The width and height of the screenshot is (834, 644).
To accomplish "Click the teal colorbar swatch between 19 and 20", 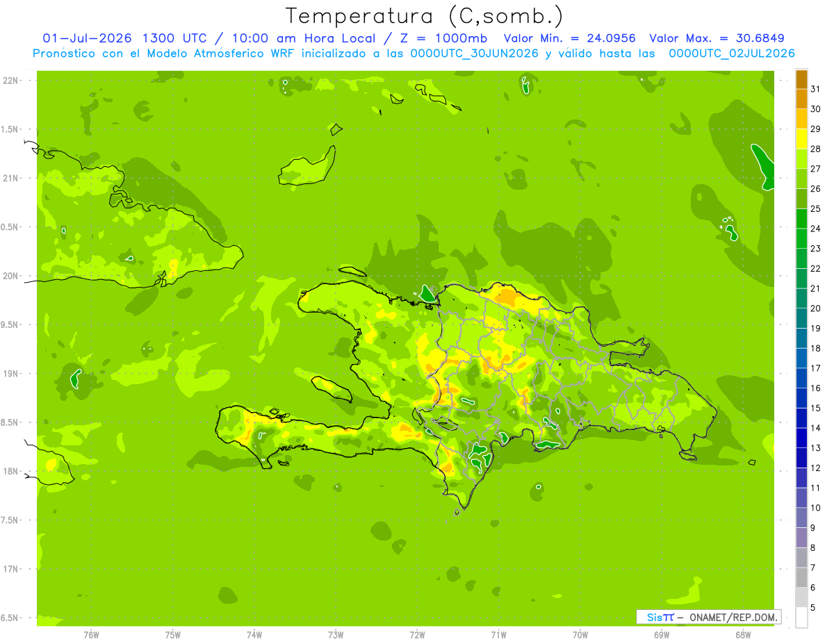I will pyautogui.click(x=801, y=318).
